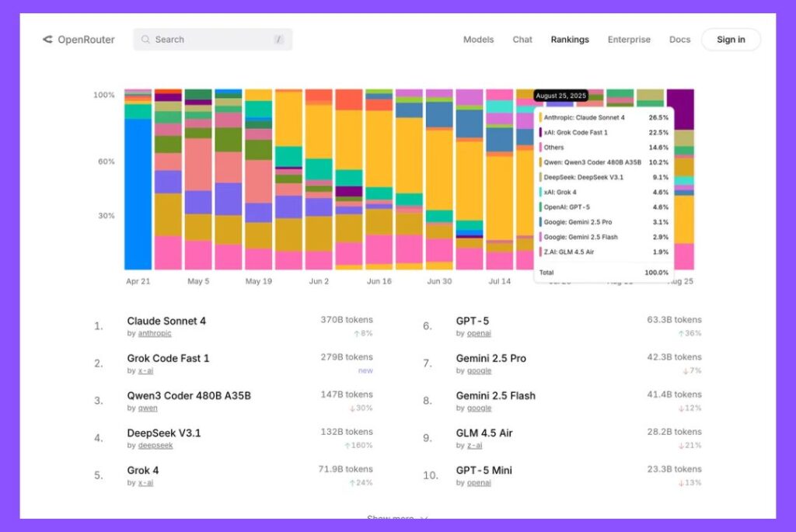Image resolution: width=796 pixels, height=532 pixels.
Task: Open the Qwen3 Coder 480B A35B entry
Action: point(189,395)
